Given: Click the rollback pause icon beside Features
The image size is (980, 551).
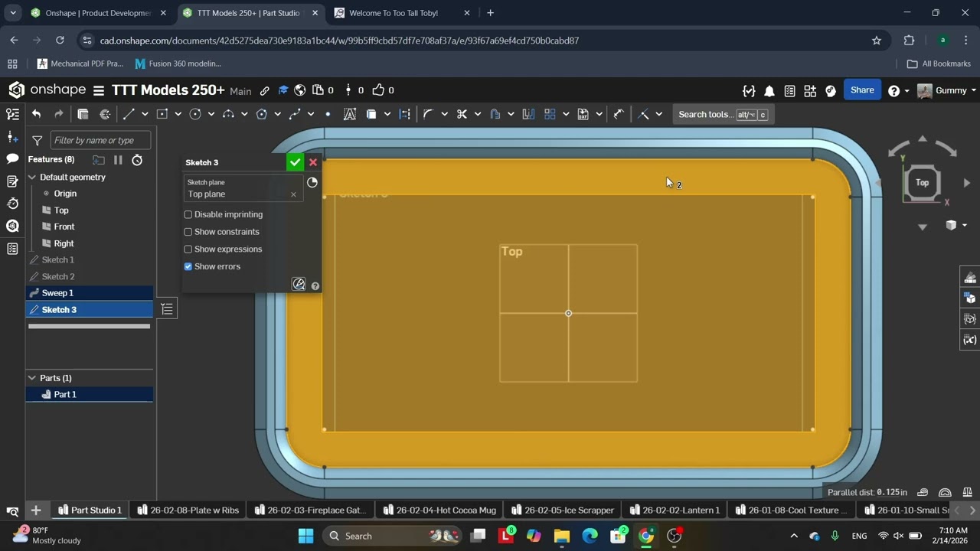Looking at the screenshot, I should click(x=118, y=160).
